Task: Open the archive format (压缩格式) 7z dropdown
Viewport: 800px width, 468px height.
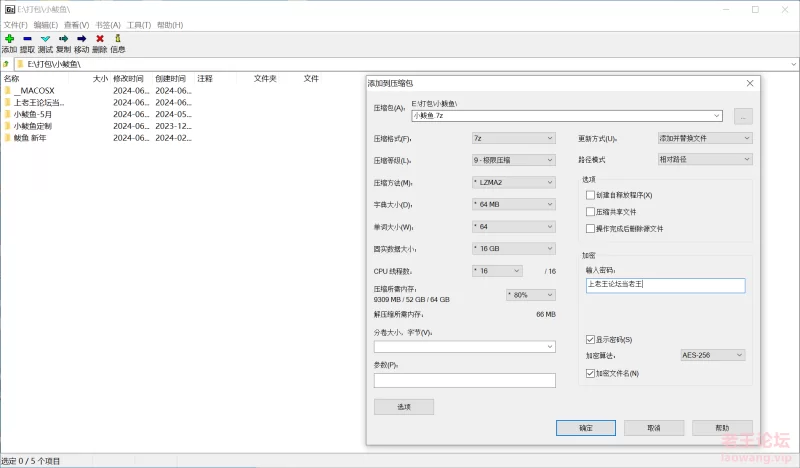Action: click(512, 138)
